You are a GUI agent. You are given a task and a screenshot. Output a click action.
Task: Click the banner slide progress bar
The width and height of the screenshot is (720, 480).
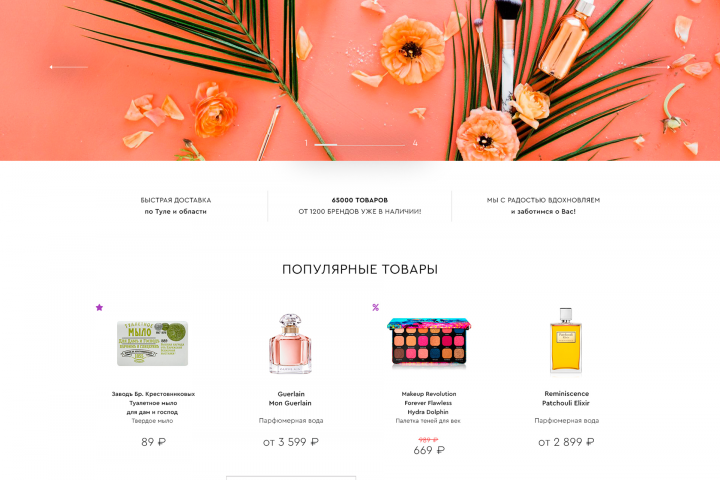(360, 144)
